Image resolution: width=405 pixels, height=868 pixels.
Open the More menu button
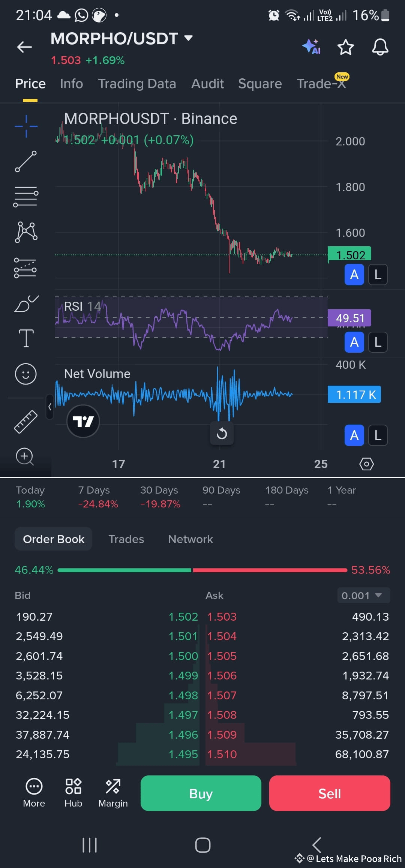(34, 792)
